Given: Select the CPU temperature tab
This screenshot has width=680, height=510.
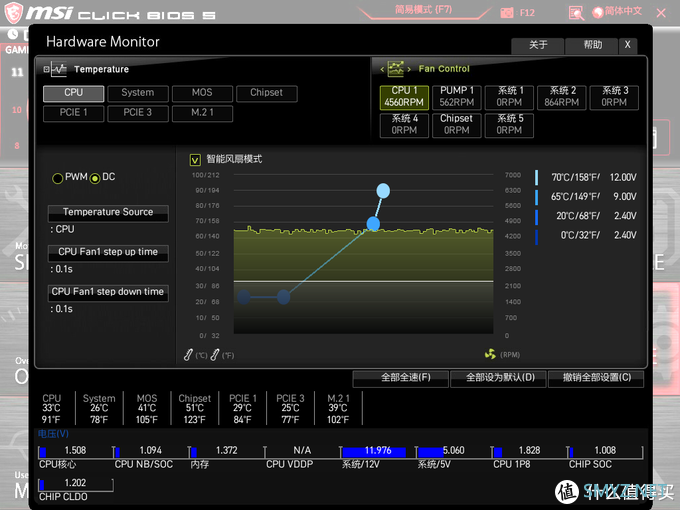Looking at the screenshot, I should (x=73, y=93).
